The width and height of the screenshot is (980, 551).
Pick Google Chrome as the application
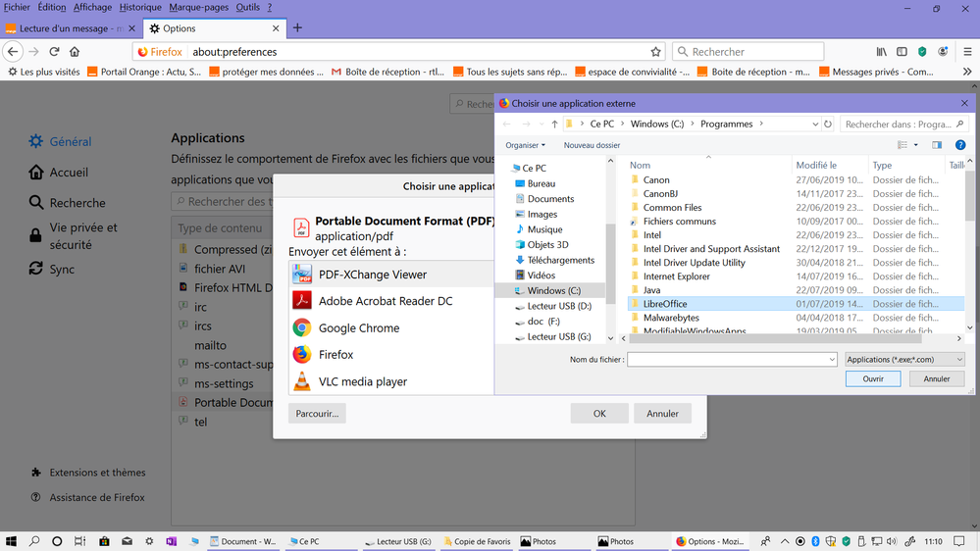391,328
